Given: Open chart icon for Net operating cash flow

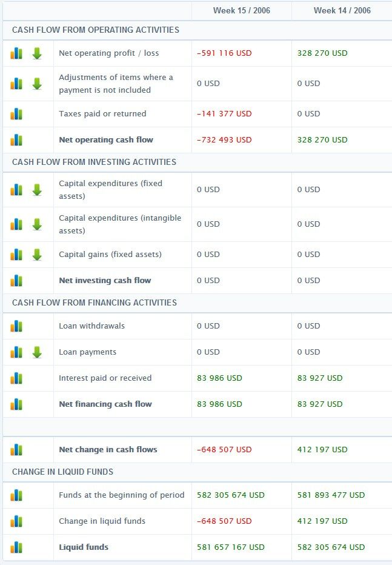Looking at the screenshot, I should pos(16,140).
